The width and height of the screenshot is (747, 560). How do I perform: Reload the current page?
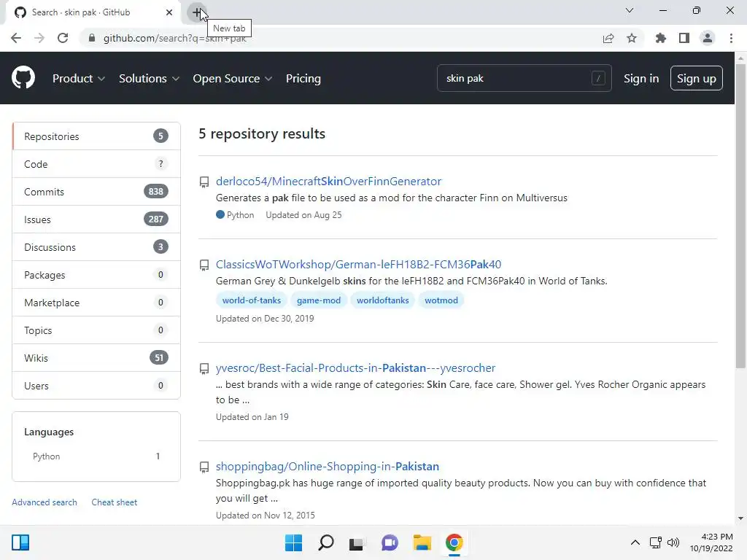[63, 38]
